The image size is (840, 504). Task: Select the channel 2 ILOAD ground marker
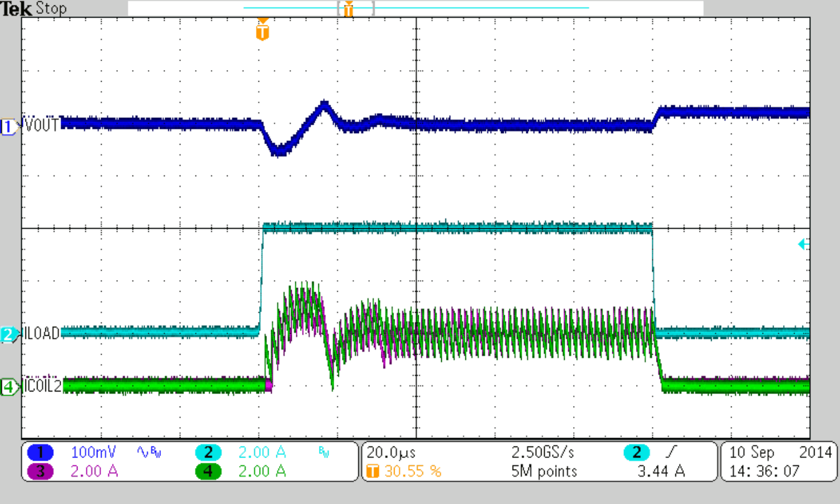click(9, 334)
